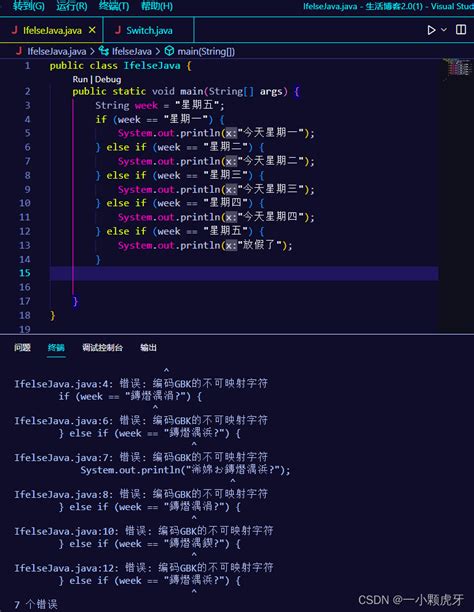The height and width of the screenshot is (612, 474).
Task: Open the 问题 panel tab
Action: click(22, 347)
